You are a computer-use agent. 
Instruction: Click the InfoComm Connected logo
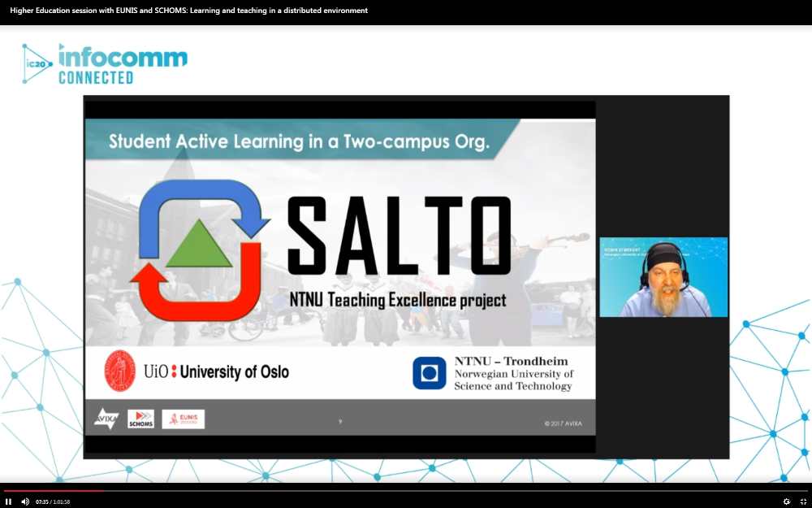pyautogui.click(x=106, y=64)
